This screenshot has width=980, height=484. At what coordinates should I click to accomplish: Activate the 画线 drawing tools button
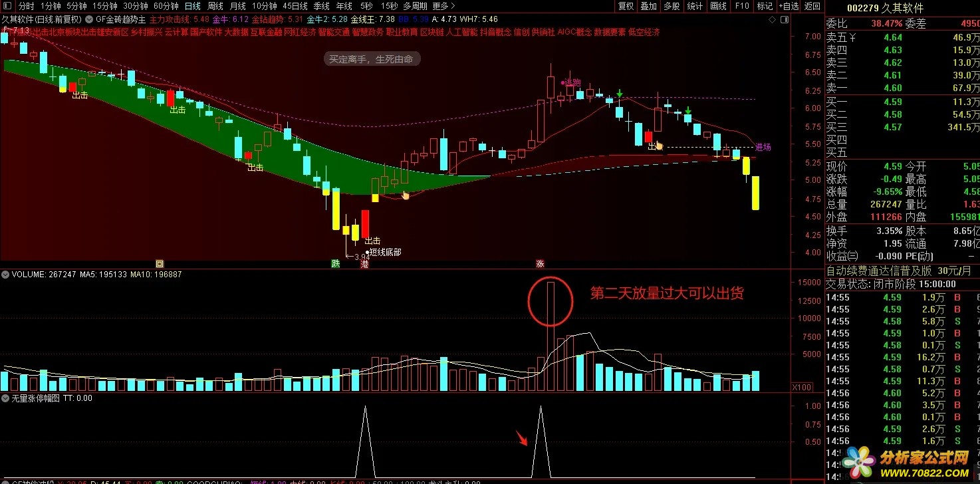tap(719, 6)
